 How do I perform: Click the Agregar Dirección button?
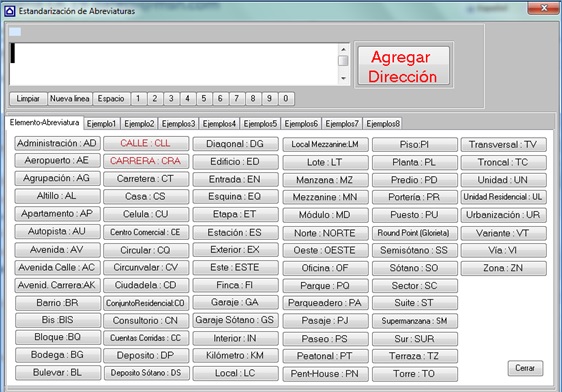[404, 66]
